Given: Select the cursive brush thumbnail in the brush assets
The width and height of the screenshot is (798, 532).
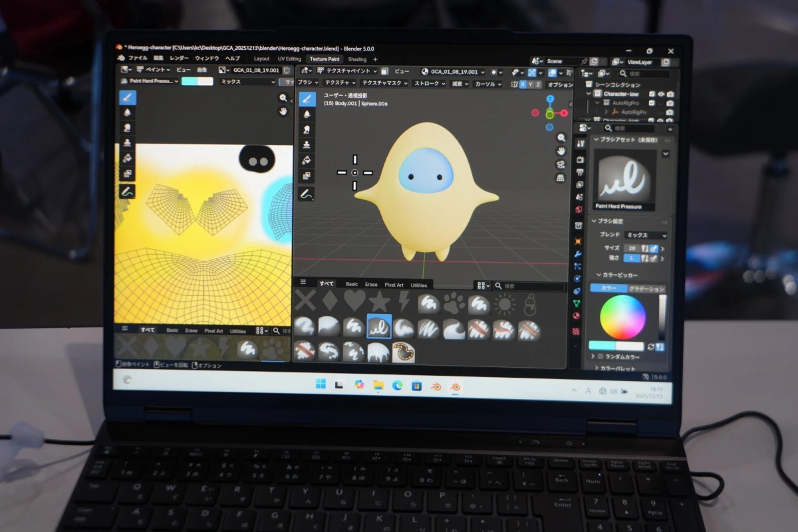Looking at the screenshot, I should point(379,328).
